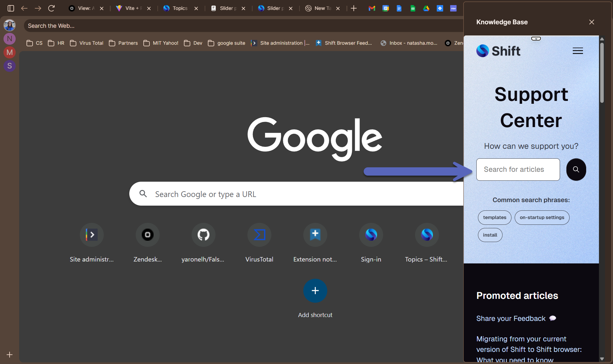Toggle the panel collapse handle above the Shift logo
This screenshot has height=364, width=613.
click(536, 39)
